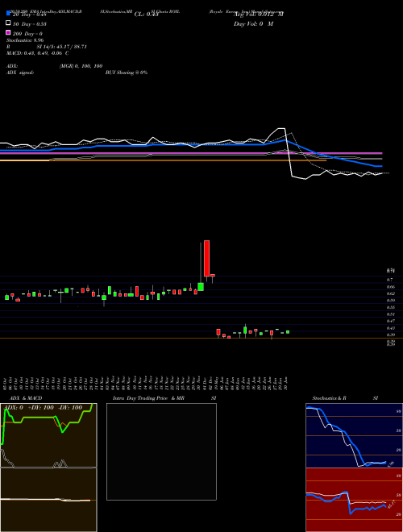Click the 'Day Vol: 0 M' text
Image resolution: width=403 pixels, height=532 pixels.
click(x=253, y=23)
